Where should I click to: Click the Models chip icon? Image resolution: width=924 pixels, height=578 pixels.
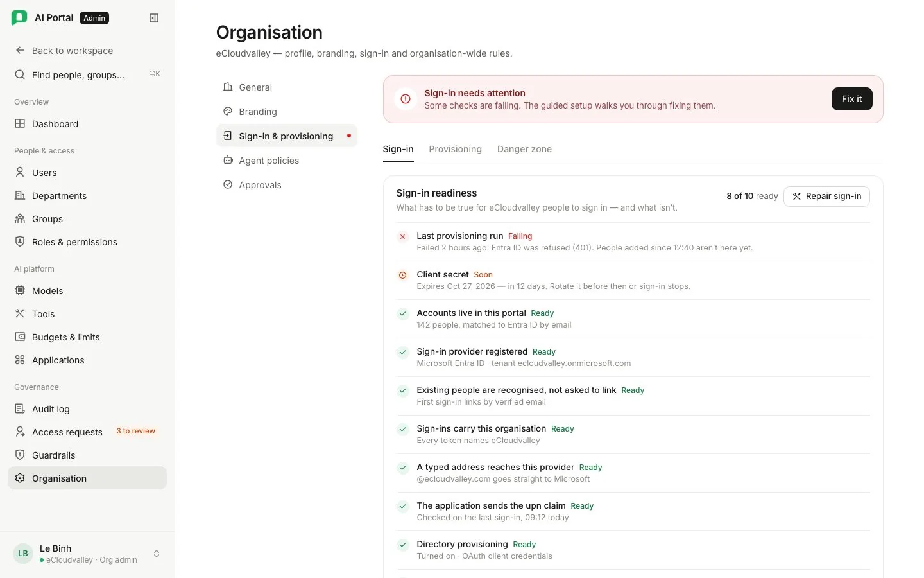[20, 290]
